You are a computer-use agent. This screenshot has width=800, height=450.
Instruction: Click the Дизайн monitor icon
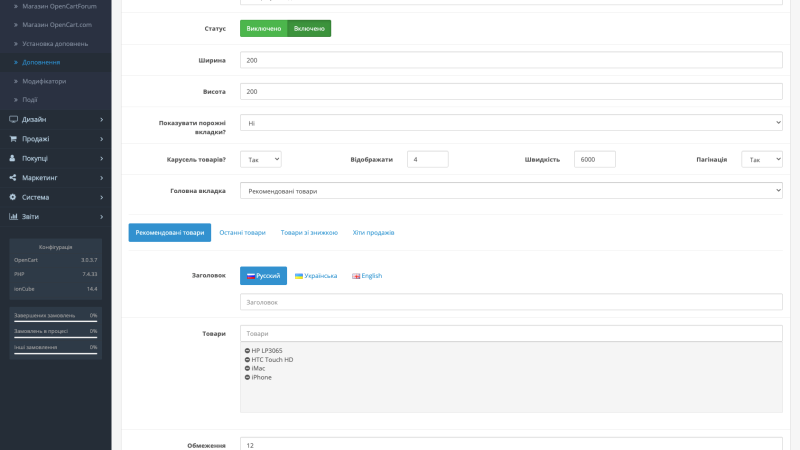point(13,119)
